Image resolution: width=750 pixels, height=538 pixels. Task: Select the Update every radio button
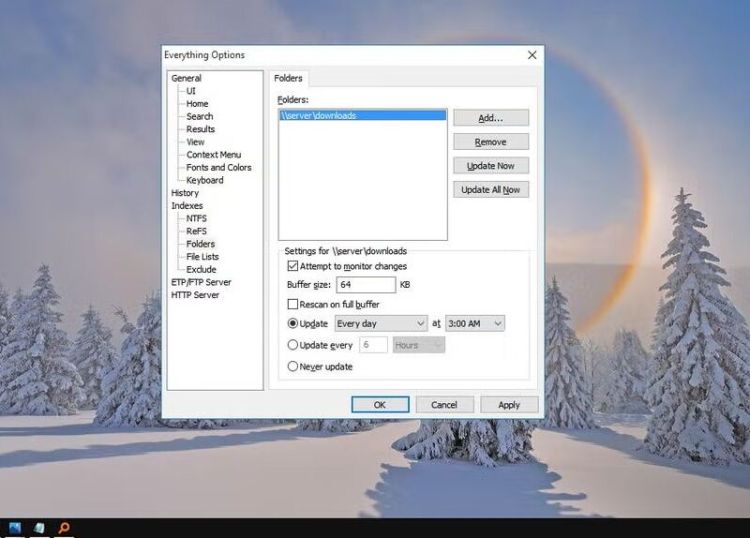[x=293, y=345]
